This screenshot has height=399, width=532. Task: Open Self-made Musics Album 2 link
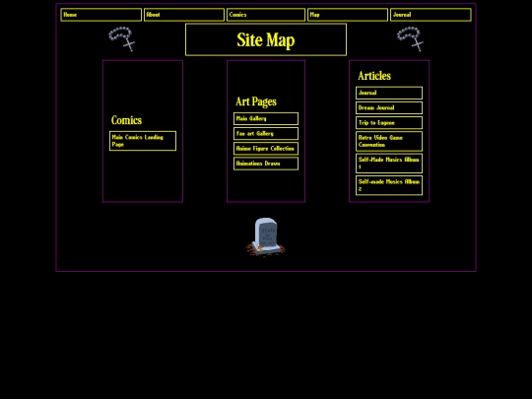389,185
